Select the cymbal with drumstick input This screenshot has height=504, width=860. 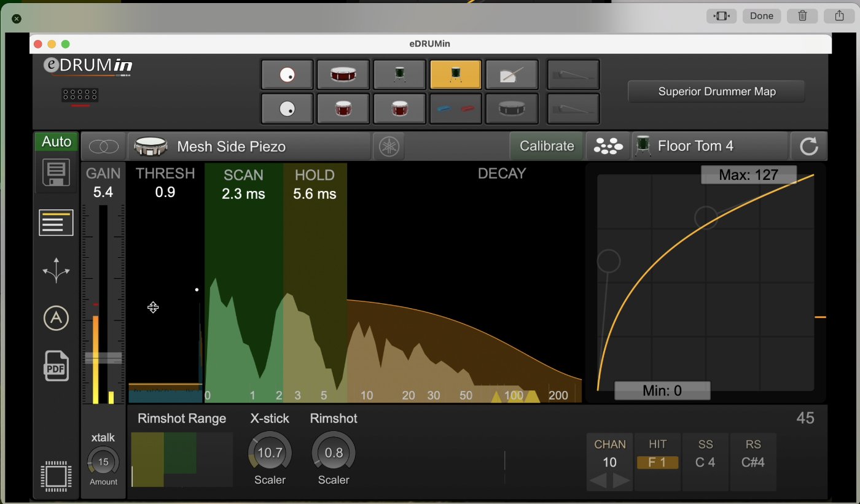point(512,75)
